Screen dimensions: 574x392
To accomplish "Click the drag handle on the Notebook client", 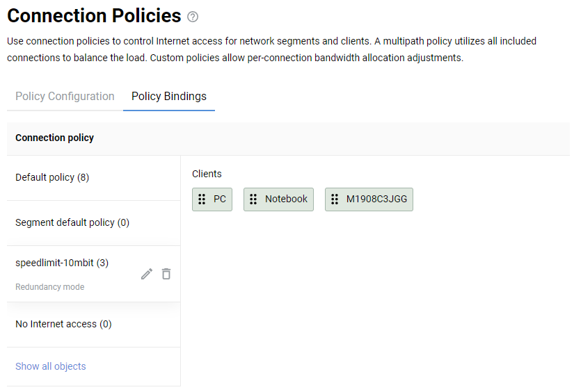I will point(253,199).
